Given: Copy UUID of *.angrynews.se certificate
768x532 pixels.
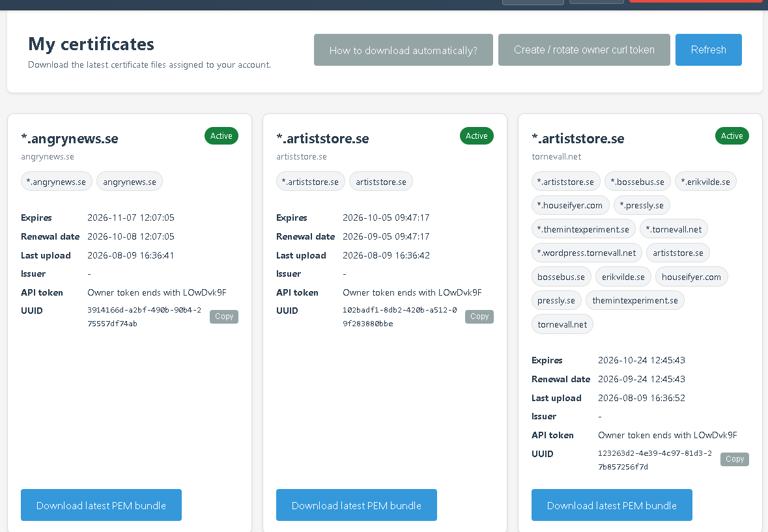Looking at the screenshot, I should [224, 316].
